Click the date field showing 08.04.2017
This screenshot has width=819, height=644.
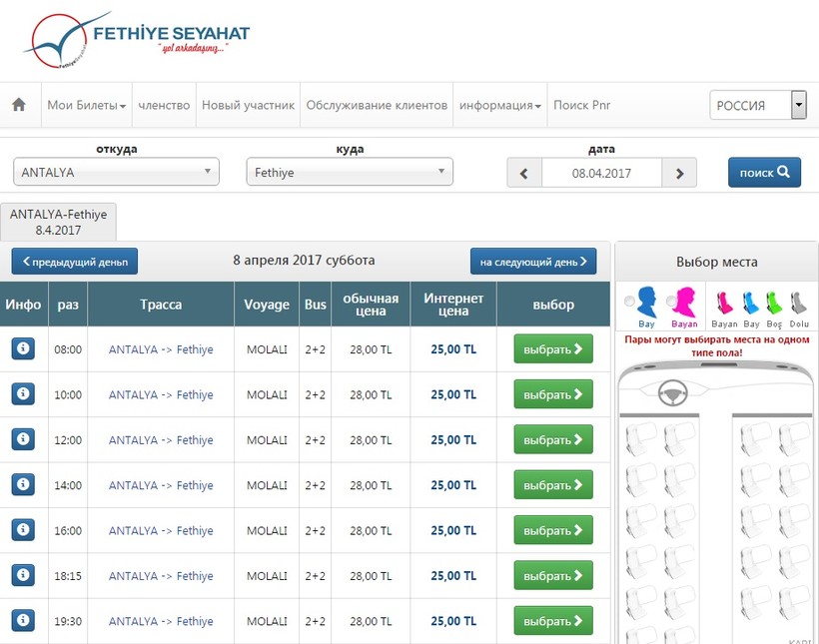coord(601,173)
